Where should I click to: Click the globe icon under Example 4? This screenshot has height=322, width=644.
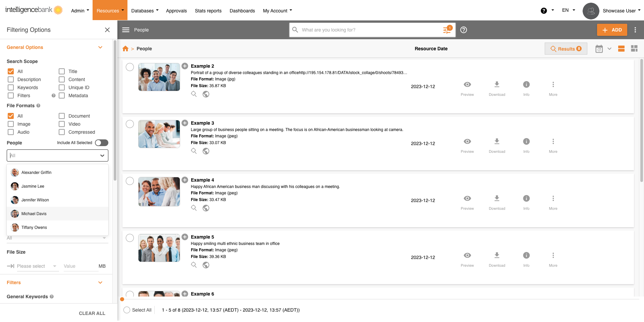206,208
